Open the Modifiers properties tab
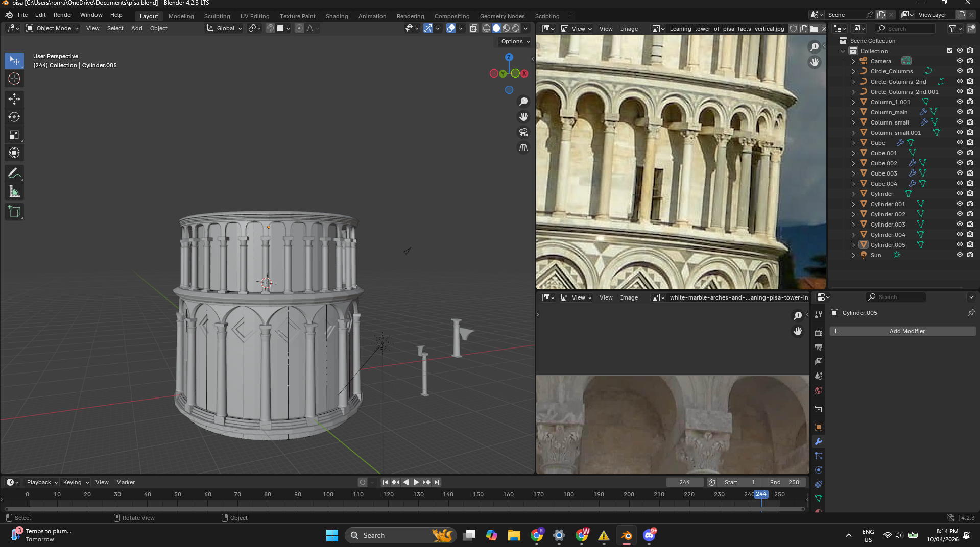Viewport: 980px width, 547px height. [819, 441]
